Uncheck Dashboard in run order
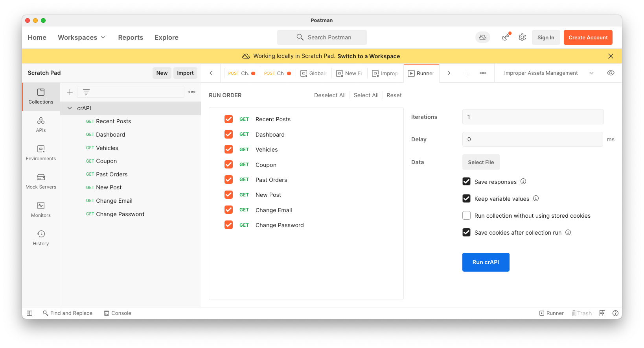 point(228,134)
